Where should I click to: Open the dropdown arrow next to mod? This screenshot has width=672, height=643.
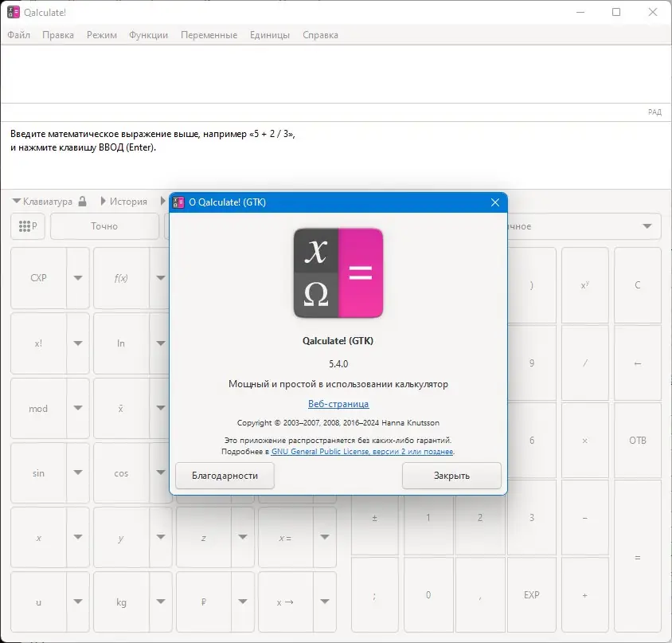tap(78, 408)
